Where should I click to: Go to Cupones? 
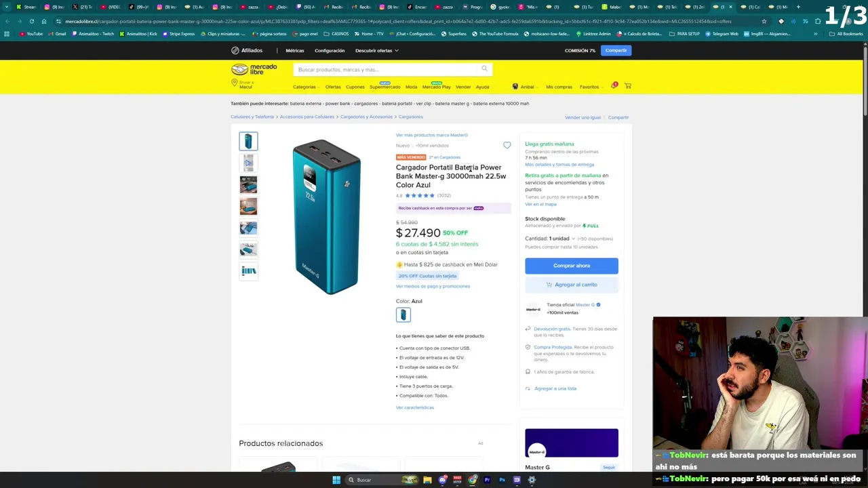(x=355, y=87)
